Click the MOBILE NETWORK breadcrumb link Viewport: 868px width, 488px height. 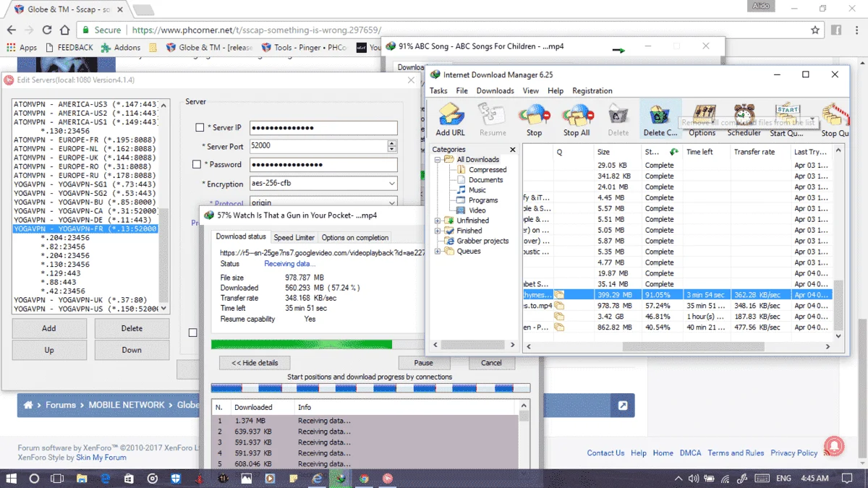click(127, 405)
